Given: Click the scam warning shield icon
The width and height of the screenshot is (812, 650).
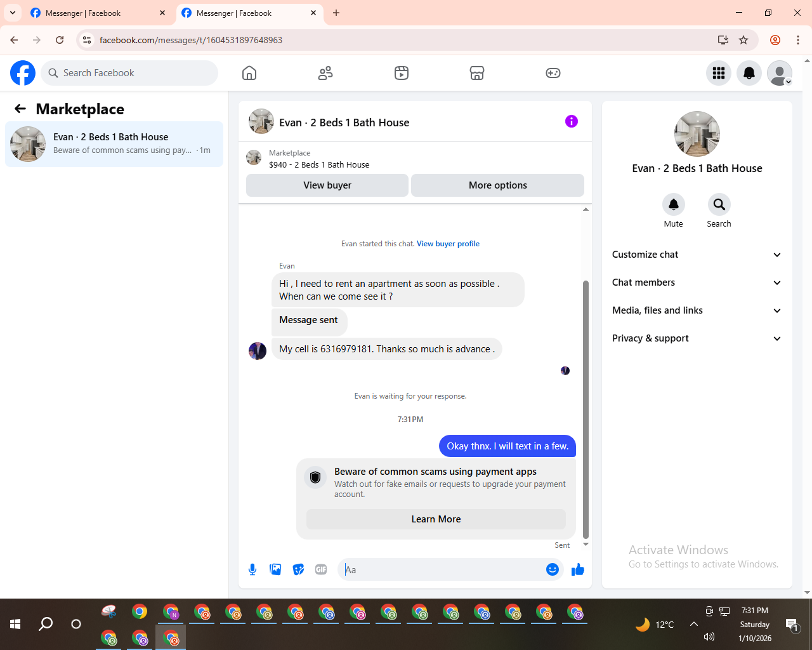Looking at the screenshot, I should coord(315,477).
